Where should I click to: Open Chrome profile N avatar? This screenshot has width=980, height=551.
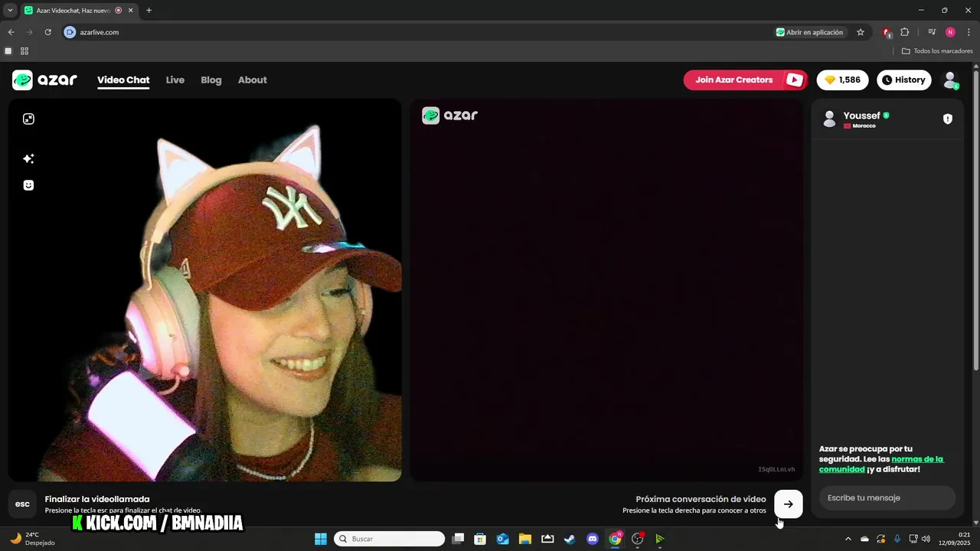tap(950, 32)
